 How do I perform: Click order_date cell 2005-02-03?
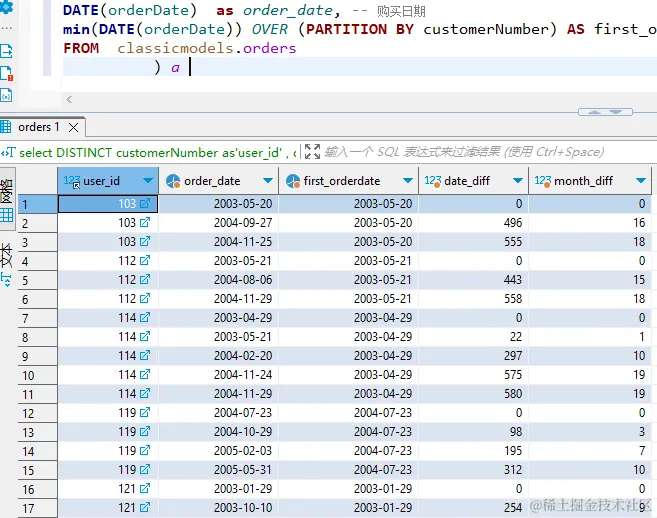pyautogui.click(x=218, y=451)
